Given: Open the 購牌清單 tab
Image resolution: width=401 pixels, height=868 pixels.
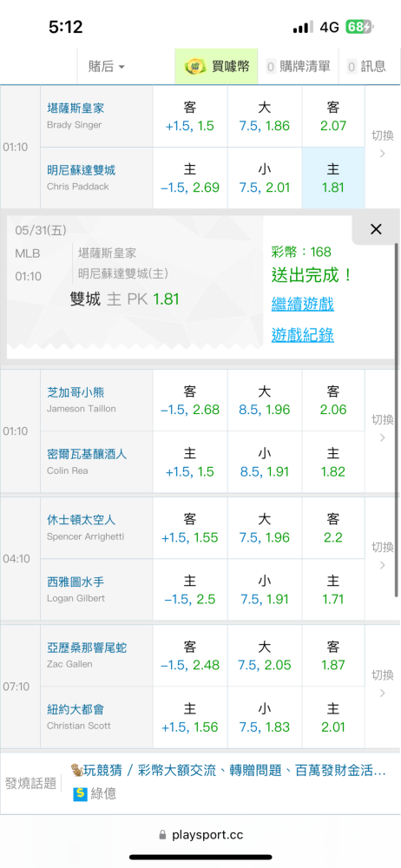Looking at the screenshot, I should 299,67.
